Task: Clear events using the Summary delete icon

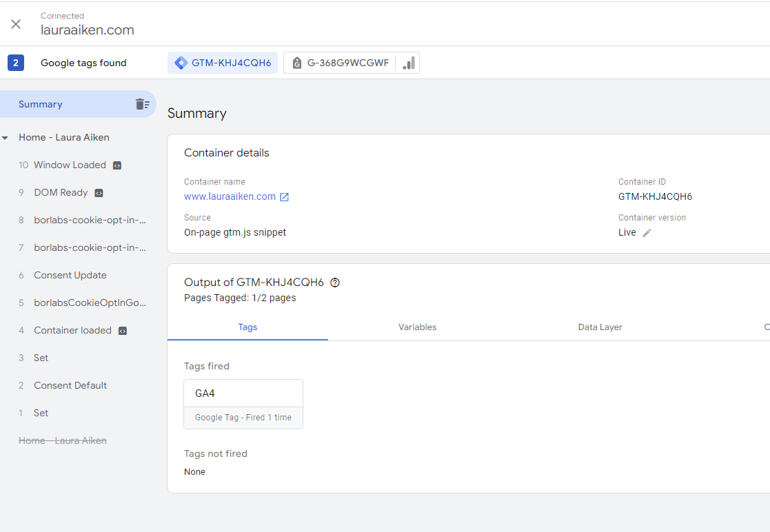Action: tap(142, 104)
